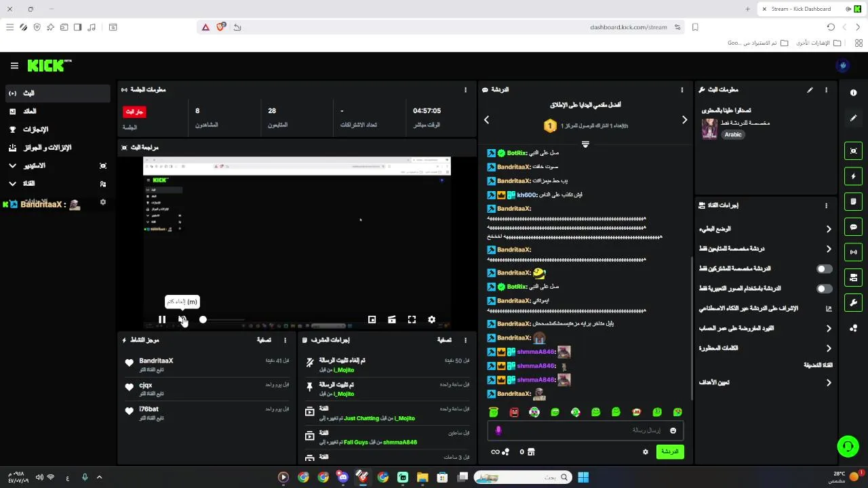Screen dimensions: 868x488
Task: Click the green chat send button
Action: click(x=670, y=451)
